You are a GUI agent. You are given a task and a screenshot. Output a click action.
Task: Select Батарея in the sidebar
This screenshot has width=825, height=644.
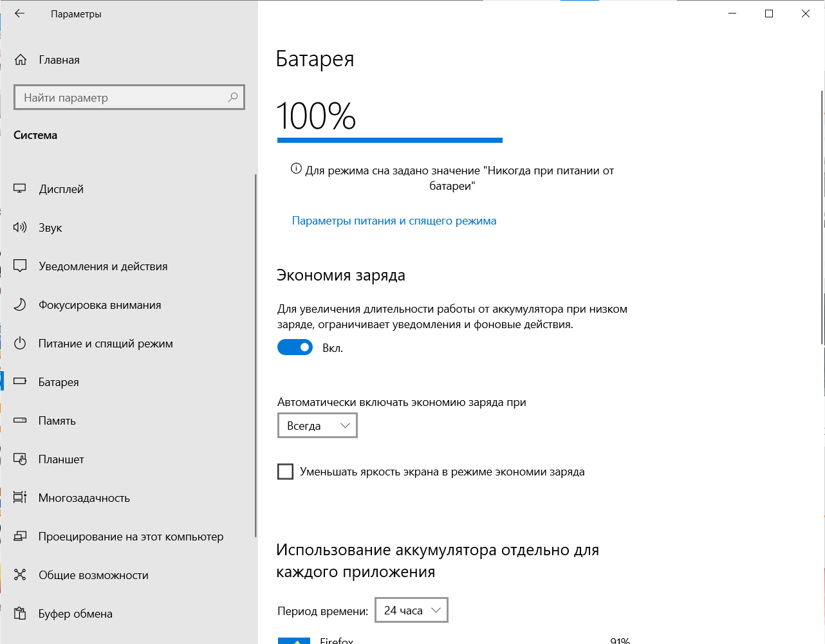pyautogui.click(x=127, y=382)
